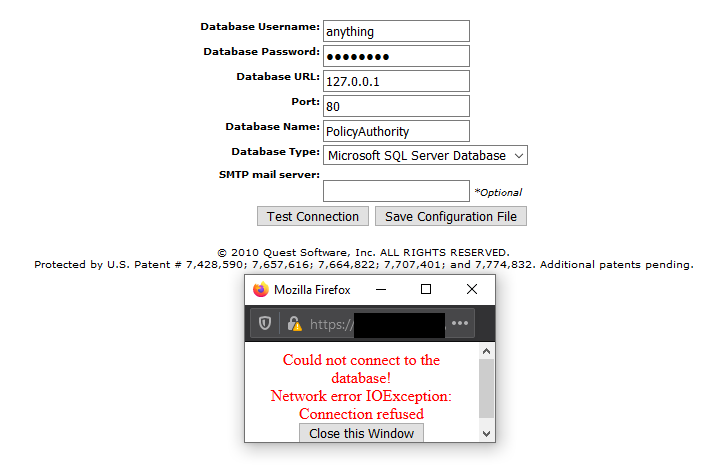Click the Close this Window button
Screen dimensions: 718x475
[x=361, y=433]
